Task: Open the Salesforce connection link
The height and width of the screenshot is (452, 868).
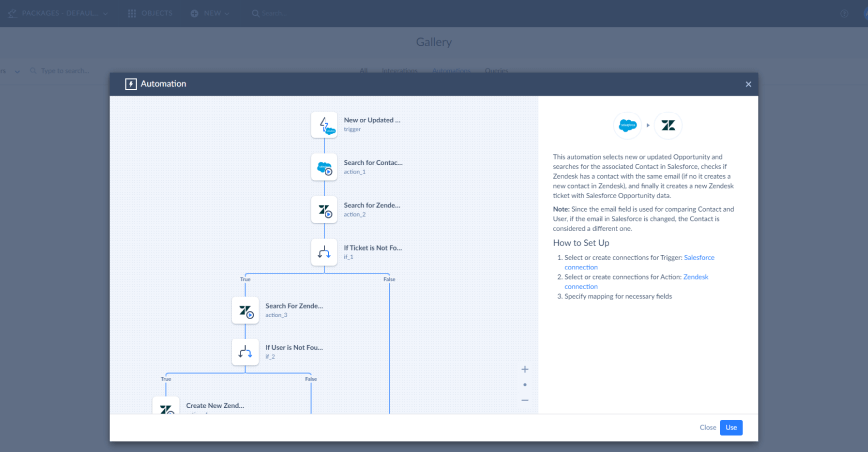Action: point(639,262)
